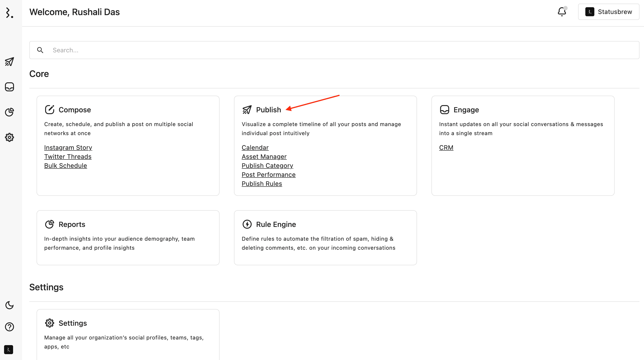Click the black logo inside the Statusbrew button
644x360 pixels.
[590, 12]
